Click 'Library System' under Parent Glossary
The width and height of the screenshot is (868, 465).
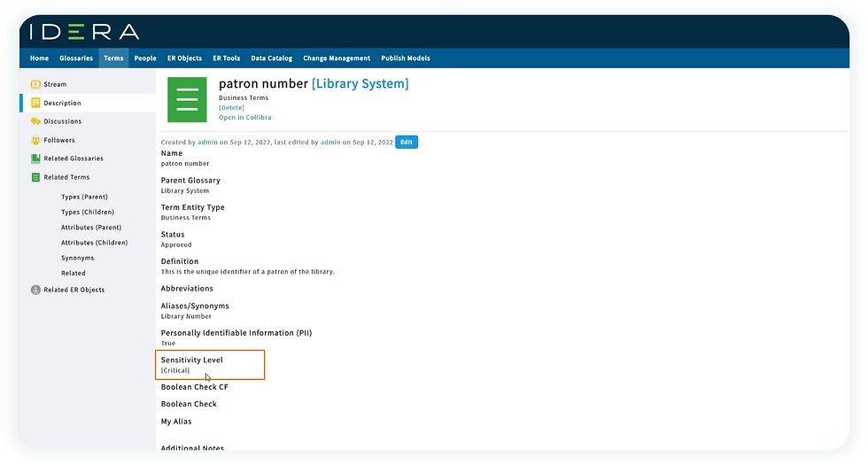[185, 190]
